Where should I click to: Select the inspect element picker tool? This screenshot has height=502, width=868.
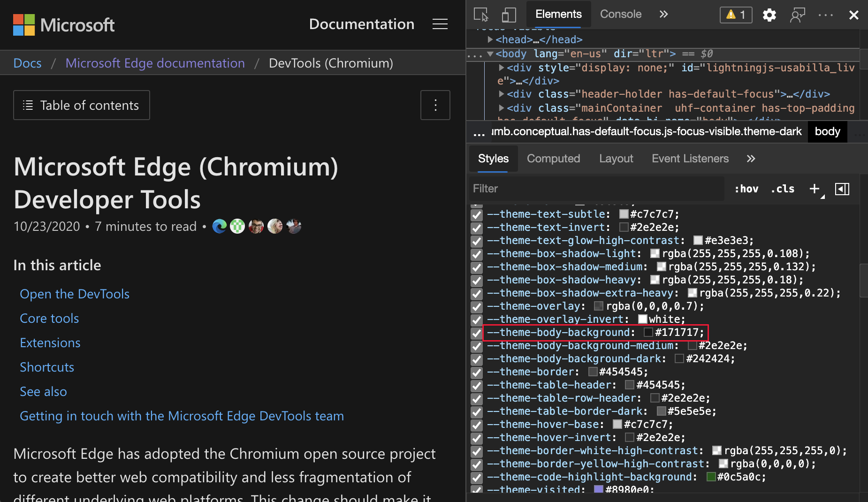(x=482, y=15)
